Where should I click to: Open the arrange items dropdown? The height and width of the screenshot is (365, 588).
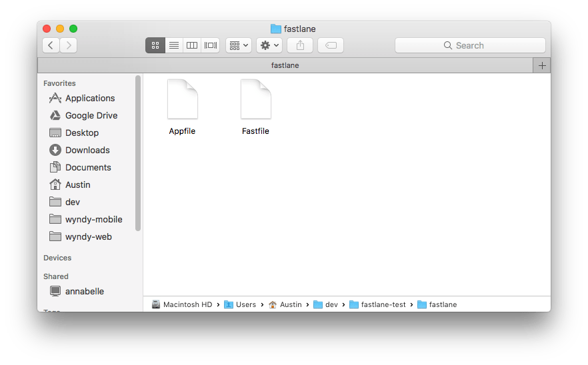click(238, 45)
